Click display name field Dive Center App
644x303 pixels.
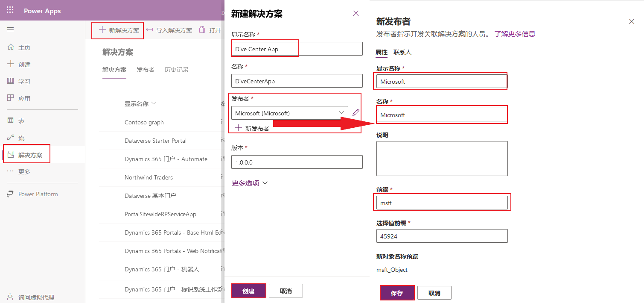297,49
